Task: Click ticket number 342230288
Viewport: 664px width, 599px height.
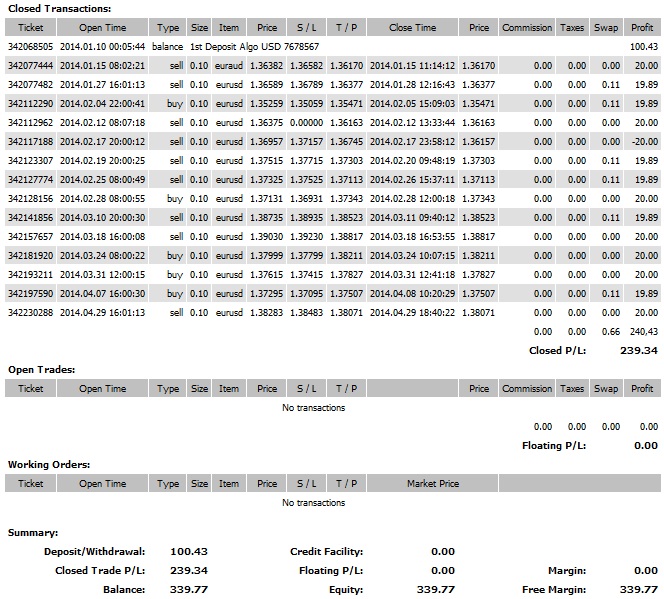Action: coord(30,313)
